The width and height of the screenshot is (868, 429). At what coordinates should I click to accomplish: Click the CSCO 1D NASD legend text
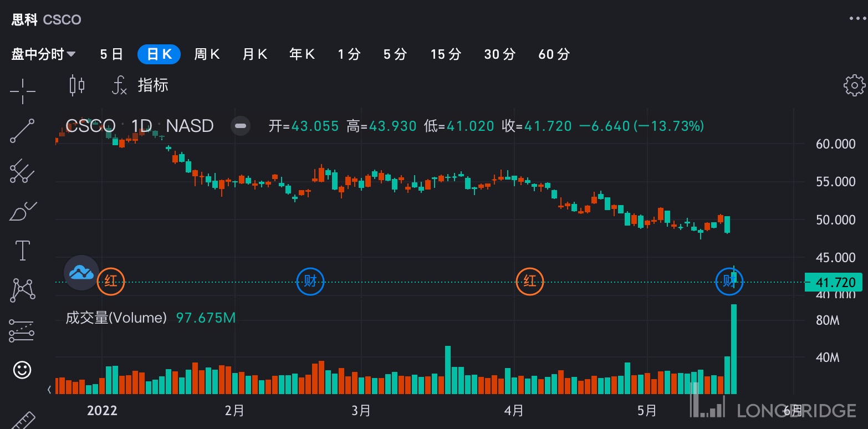coord(140,126)
